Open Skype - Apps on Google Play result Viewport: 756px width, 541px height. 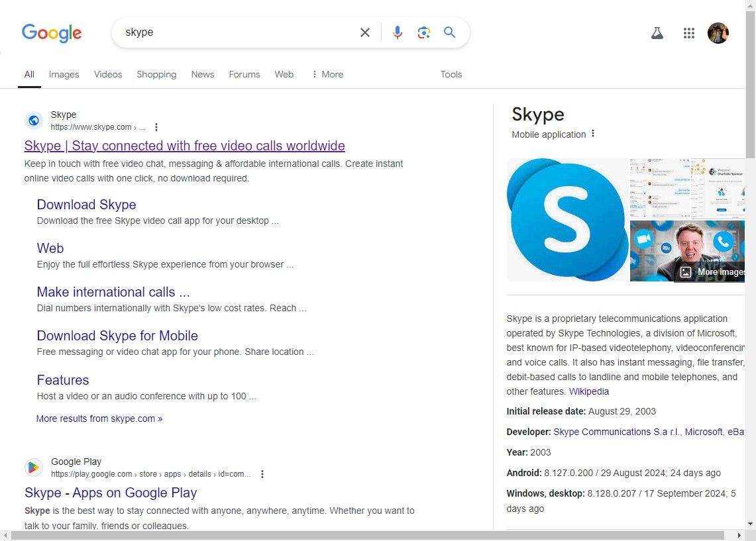click(111, 493)
